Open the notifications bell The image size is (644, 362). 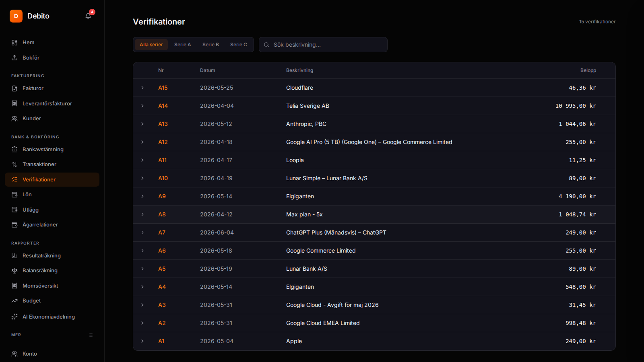(88, 16)
